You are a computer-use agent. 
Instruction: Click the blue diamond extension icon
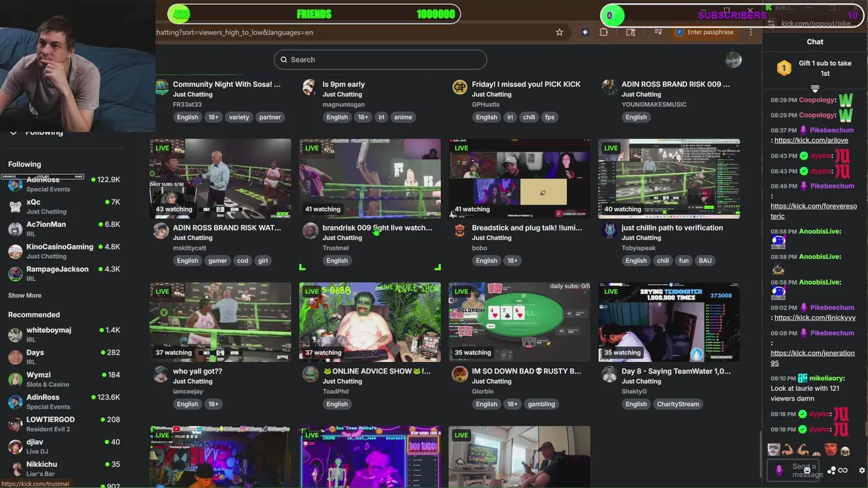click(x=585, y=32)
